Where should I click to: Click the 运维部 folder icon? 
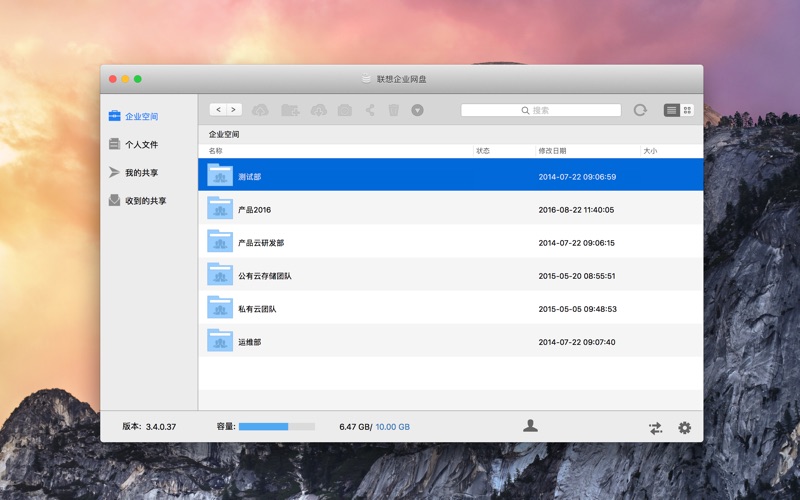click(220, 340)
